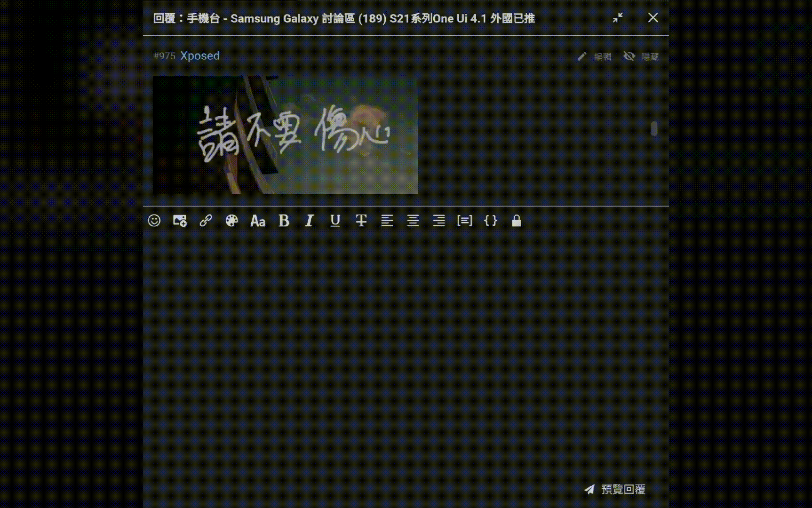Toggle strikethrough formatting
The image size is (812, 508).
pos(361,221)
